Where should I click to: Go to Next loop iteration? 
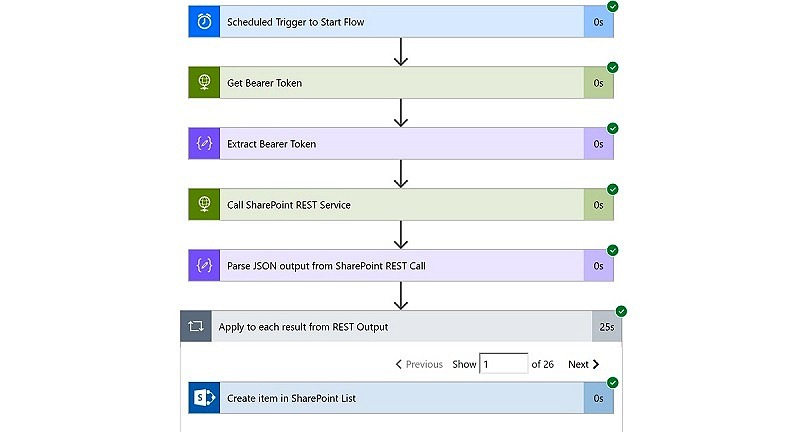[x=584, y=364]
